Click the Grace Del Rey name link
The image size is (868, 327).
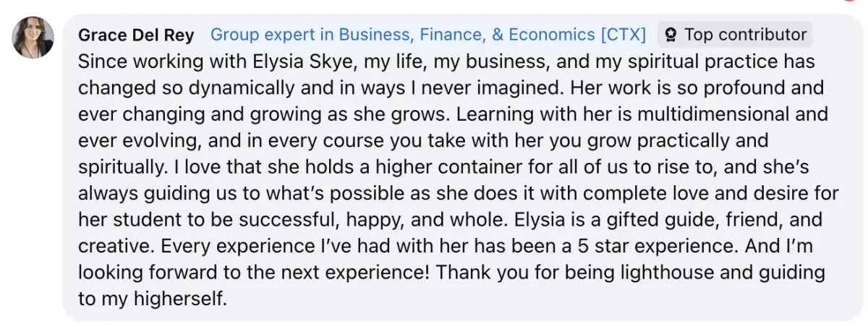tap(137, 35)
